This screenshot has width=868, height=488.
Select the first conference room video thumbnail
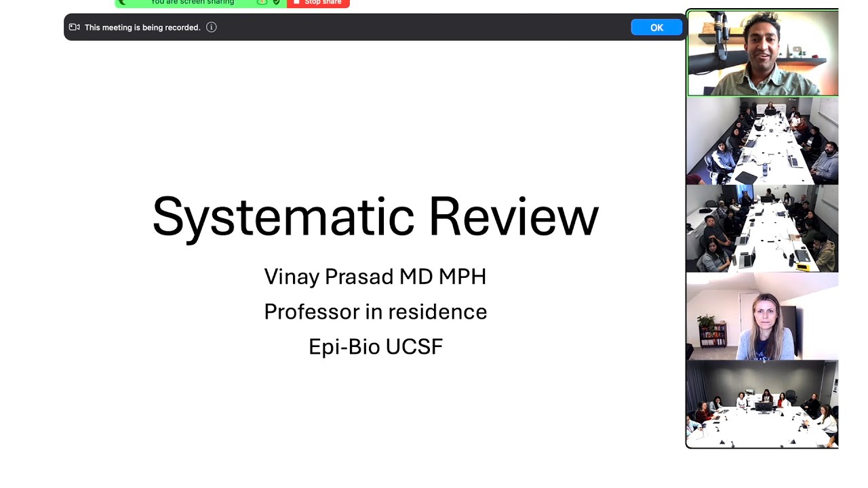(763, 141)
